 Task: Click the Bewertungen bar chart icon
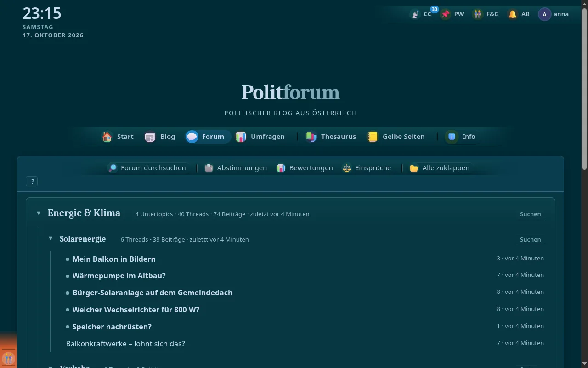[281, 168]
